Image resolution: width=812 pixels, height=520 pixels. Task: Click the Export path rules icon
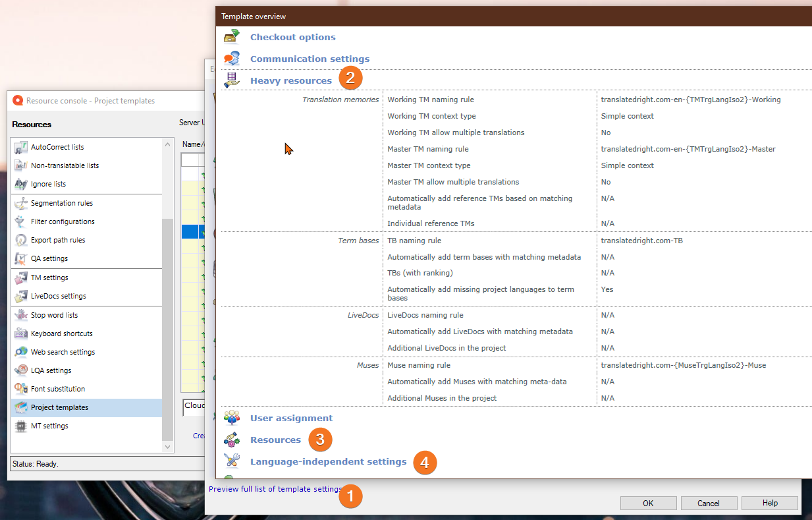[21, 240]
